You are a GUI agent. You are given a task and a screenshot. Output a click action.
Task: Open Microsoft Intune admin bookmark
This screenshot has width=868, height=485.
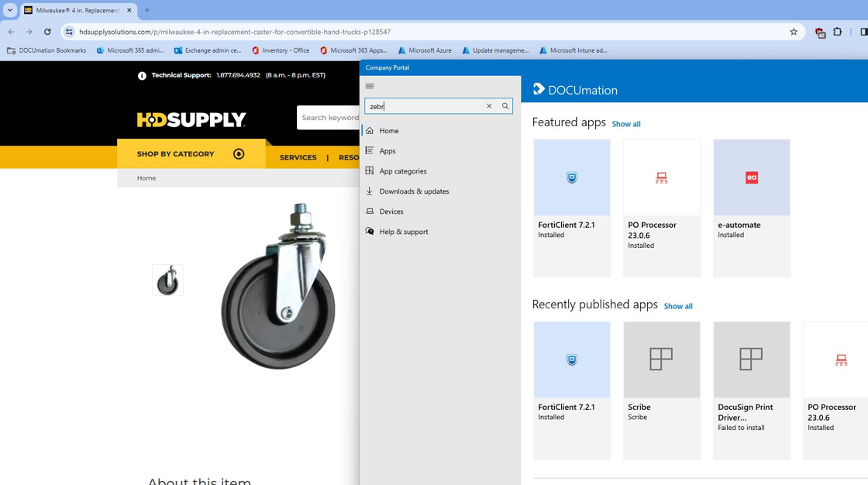pyautogui.click(x=573, y=50)
